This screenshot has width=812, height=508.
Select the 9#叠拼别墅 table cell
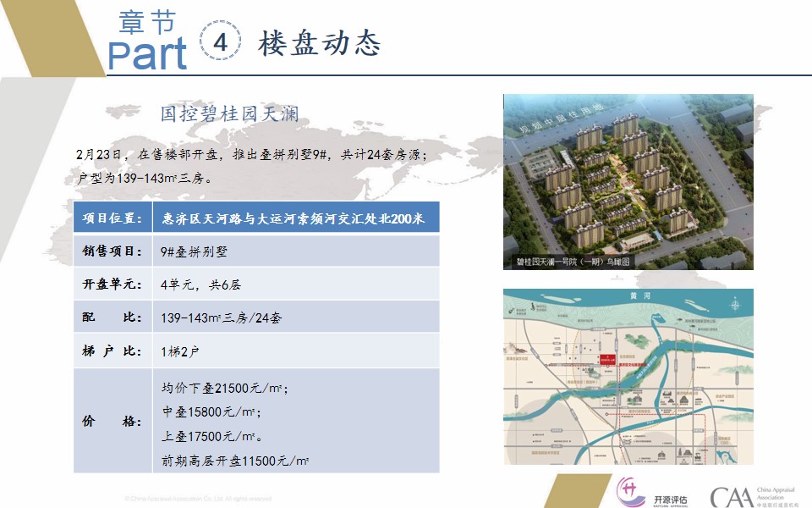coord(295,251)
